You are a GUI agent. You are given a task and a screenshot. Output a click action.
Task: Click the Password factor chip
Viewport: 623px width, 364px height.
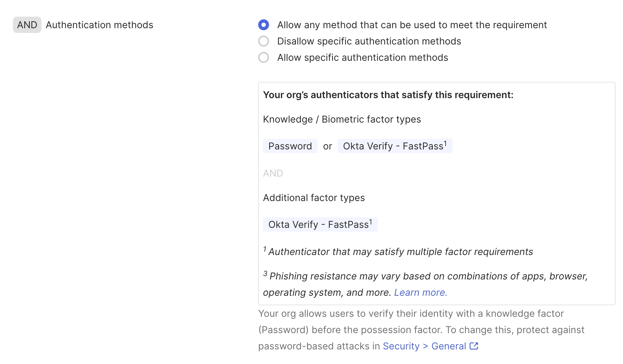(290, 146)
